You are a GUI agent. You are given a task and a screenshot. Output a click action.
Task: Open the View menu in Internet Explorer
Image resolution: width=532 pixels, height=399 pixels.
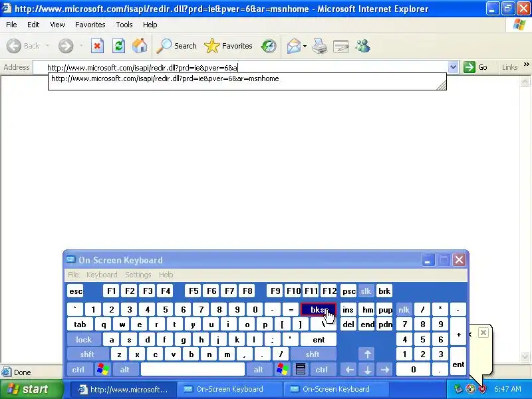tap(57, 25)
